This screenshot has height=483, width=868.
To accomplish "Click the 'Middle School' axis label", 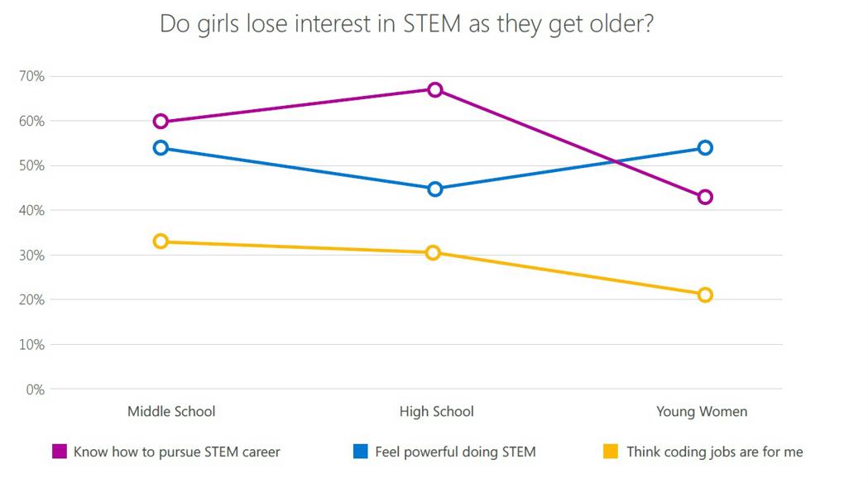I will [x=171, y=411].
